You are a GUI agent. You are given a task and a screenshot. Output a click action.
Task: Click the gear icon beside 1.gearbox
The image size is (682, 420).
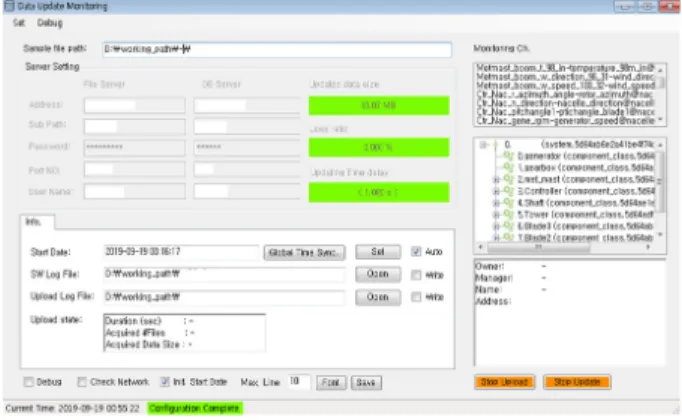pos(508,167)
